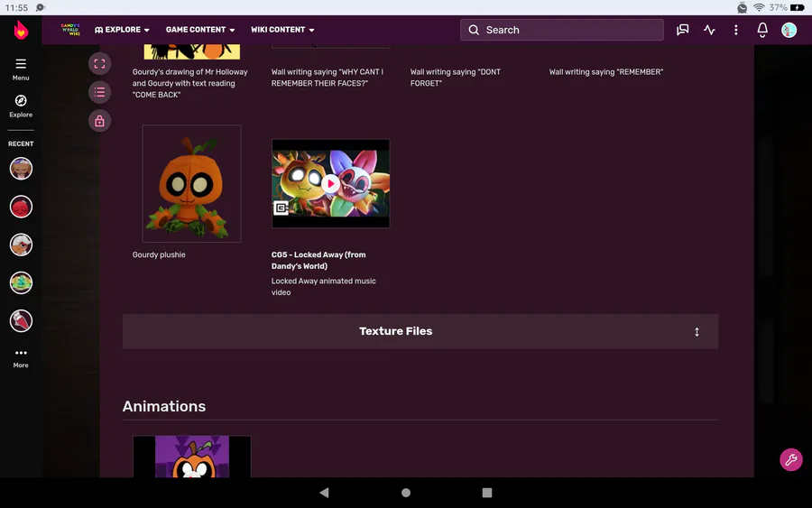Expand the Wiki Content dropdown menu

282,30
